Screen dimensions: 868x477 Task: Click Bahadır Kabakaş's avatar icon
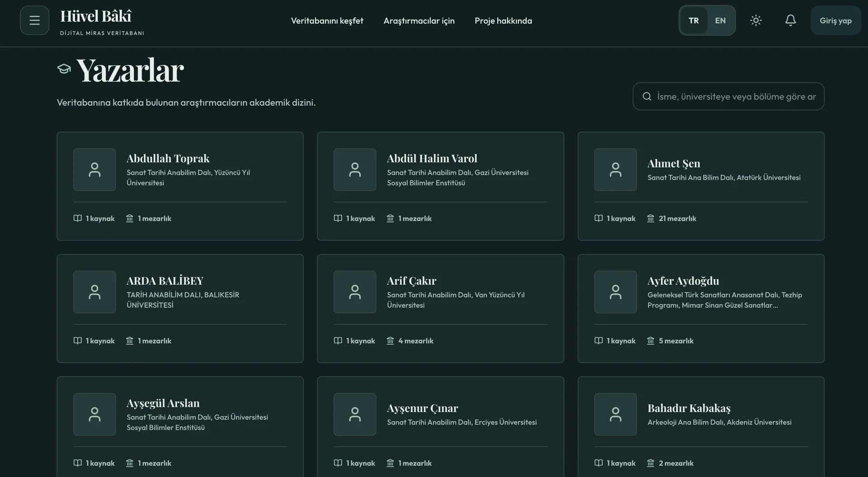(x=615, y=414)
